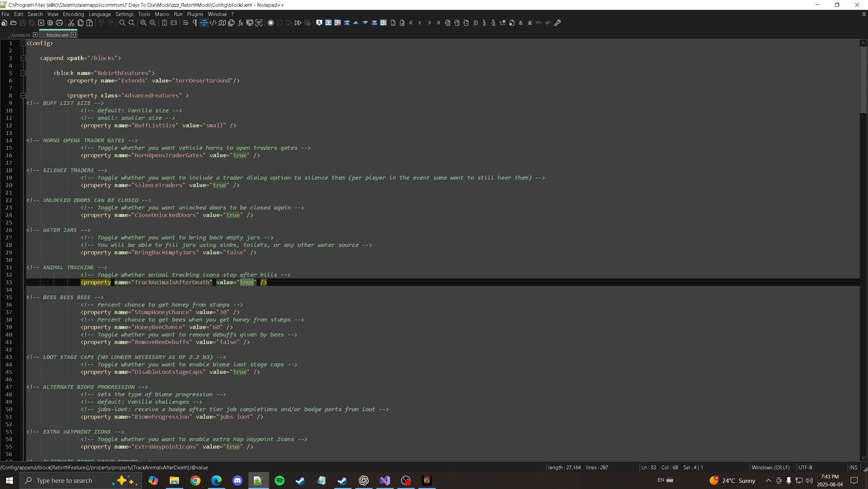Click the Ln : 33 position field in status bar
Screen dimensions: 868x489
648,467
